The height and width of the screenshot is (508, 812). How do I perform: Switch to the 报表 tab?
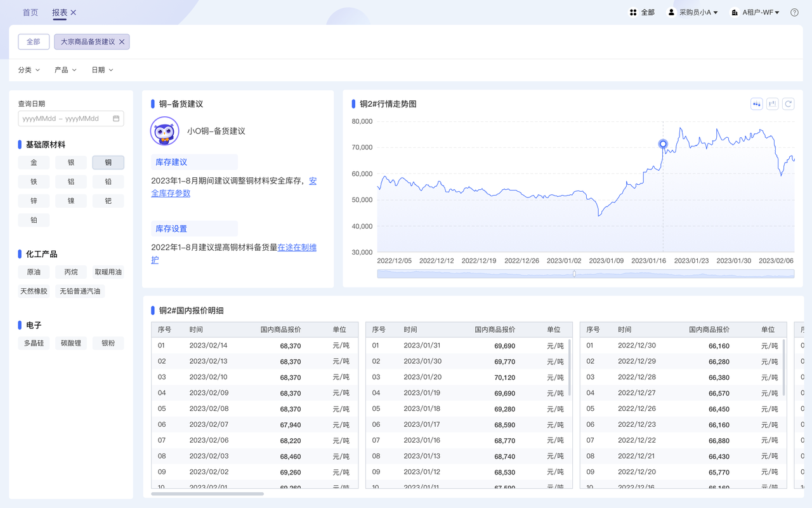click(x=60, y=13)
